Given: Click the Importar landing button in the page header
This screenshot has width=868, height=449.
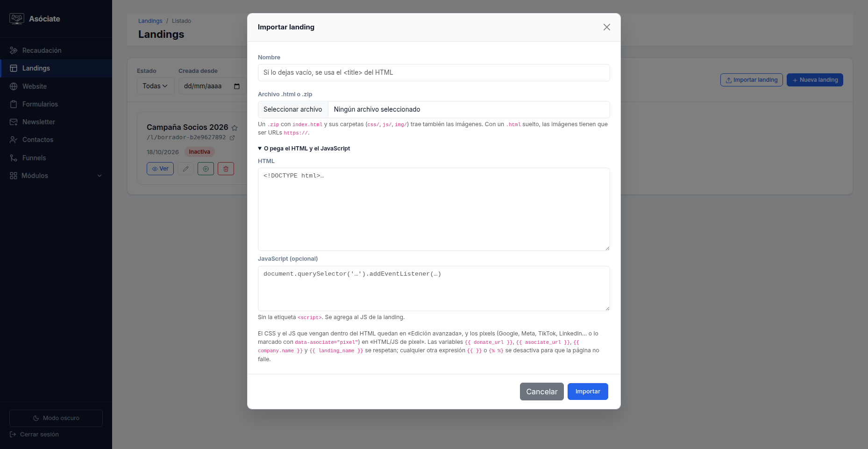Looking at the screenshot, I should click(x=752, y=80).
